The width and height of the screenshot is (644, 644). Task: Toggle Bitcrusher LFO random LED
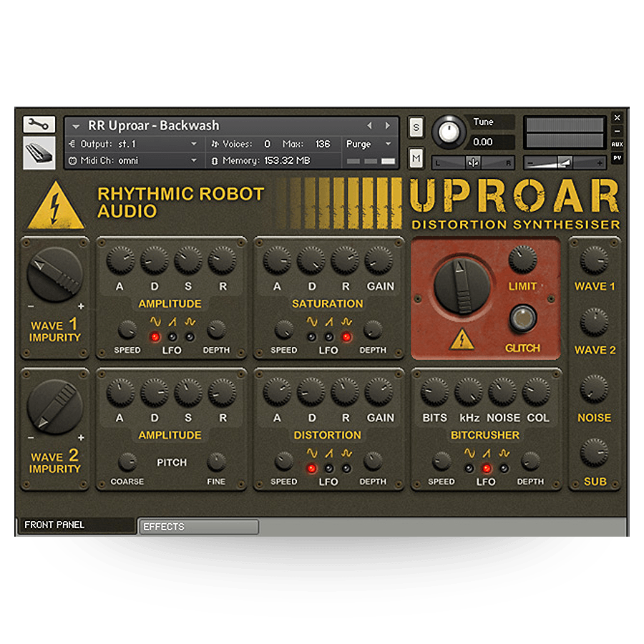pos(504,468)
